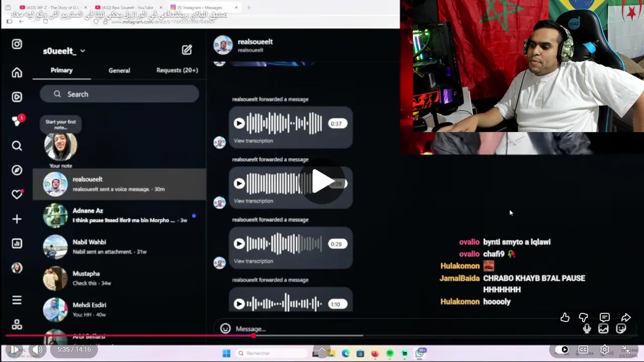Expand the s0ueelt_ account switcher dropdown
644x362 pixels.
83,51
